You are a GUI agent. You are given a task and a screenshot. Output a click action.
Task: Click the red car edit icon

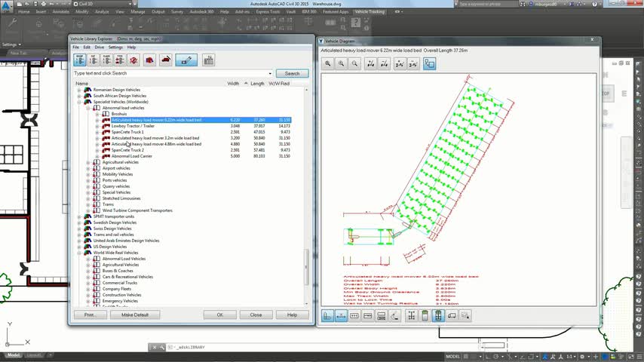click(166, 60)
